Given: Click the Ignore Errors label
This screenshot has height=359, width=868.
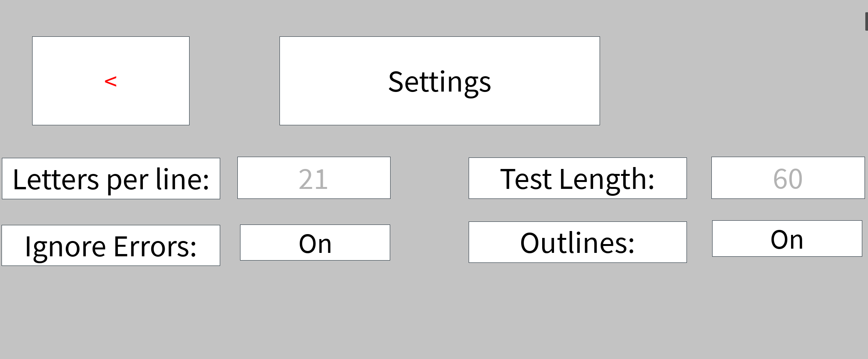Looking at the screenshot, I should [111, 244].
